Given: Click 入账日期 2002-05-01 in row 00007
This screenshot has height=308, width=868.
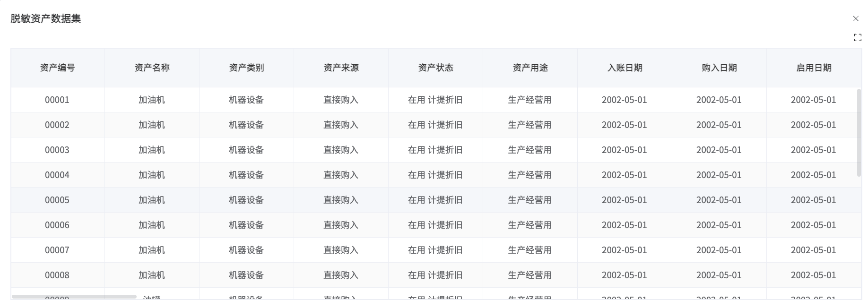Looking at the screenshot, I should pos(625,250).
